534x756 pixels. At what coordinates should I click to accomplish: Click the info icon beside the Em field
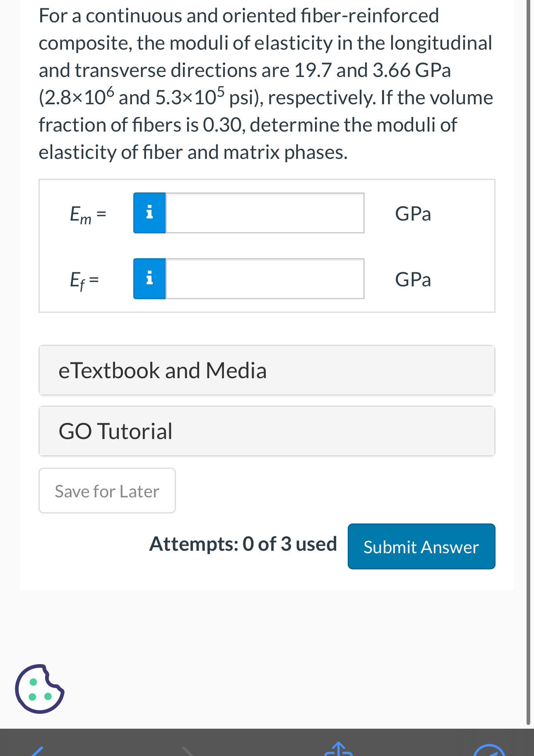click(149, 213)
